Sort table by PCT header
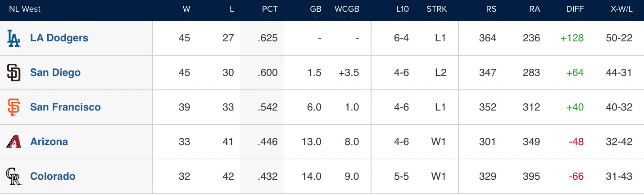Screen dimensions: 644x195 point(270,10)
